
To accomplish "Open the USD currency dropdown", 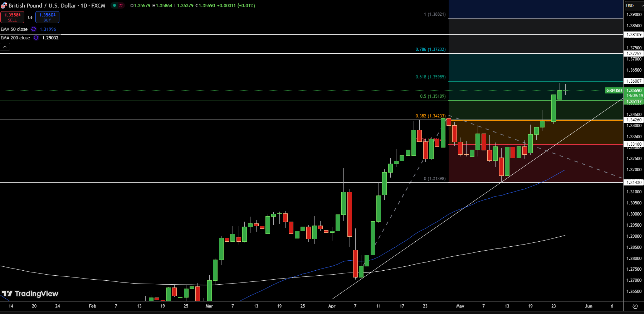I will coord(634,6).
